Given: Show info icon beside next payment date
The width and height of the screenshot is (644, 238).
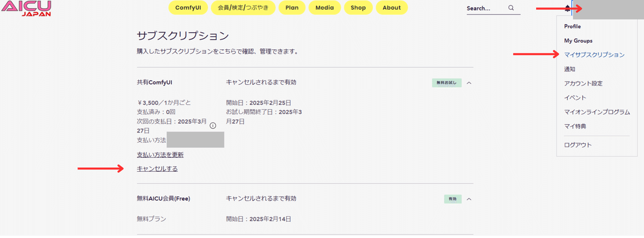Looking at the screenshot, I should [x=213, y=126].
